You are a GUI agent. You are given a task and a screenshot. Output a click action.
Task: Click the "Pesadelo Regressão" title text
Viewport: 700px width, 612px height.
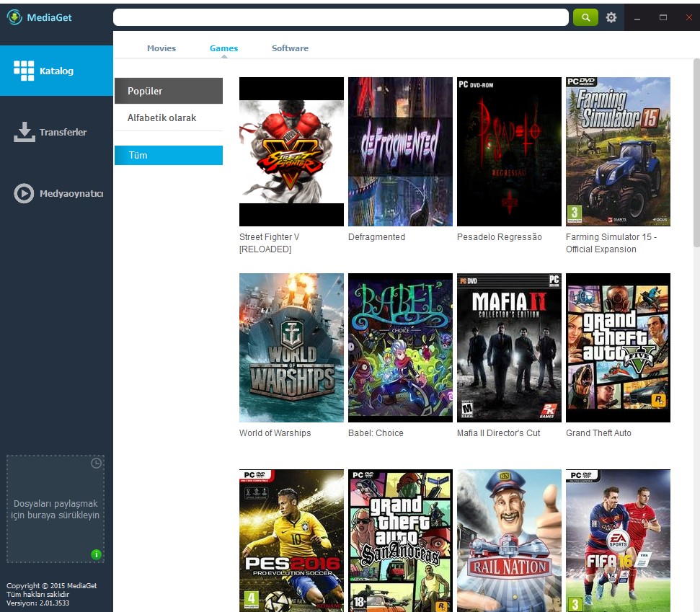pos(500,237)
